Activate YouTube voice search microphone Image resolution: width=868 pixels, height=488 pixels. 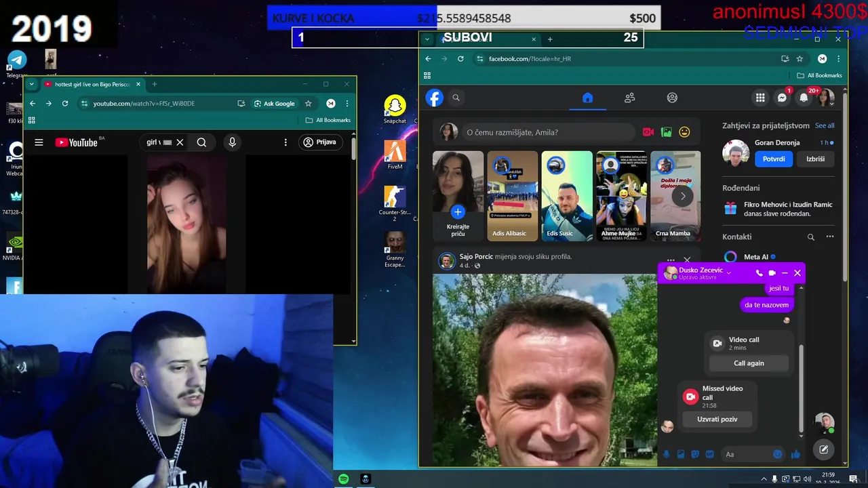tap(232, 142)
